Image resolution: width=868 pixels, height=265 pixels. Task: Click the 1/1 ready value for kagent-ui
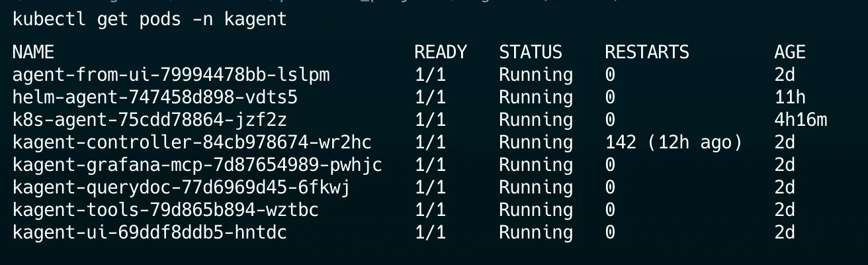click(x=430, y=233)
